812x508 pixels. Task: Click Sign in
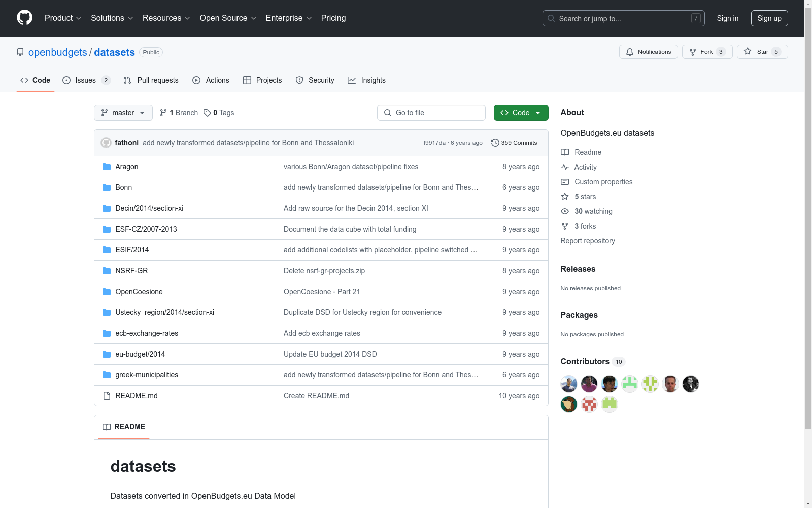tap(728, 18)
